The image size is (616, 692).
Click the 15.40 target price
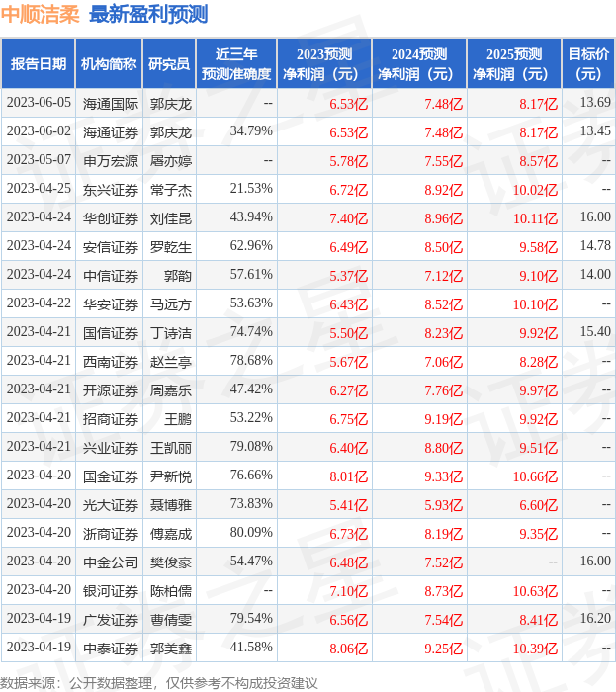[x=595, y=332]
